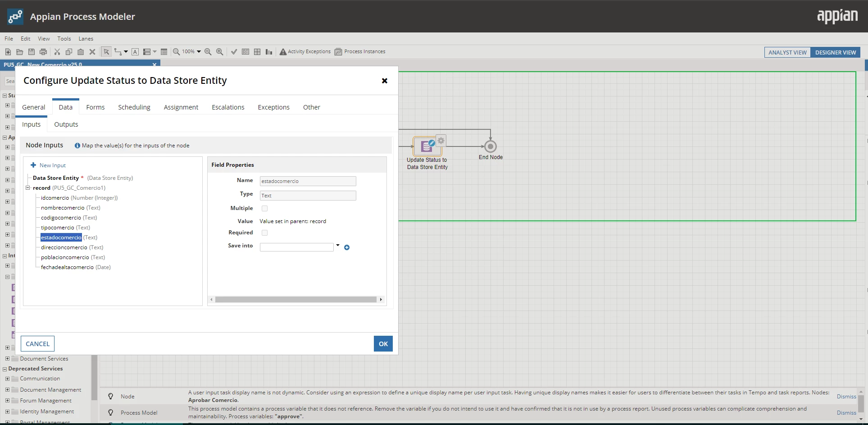Expand the Forum Management folder
Image resolution: width=868 pixels, height=425 pixels.
tap(7, 400)
